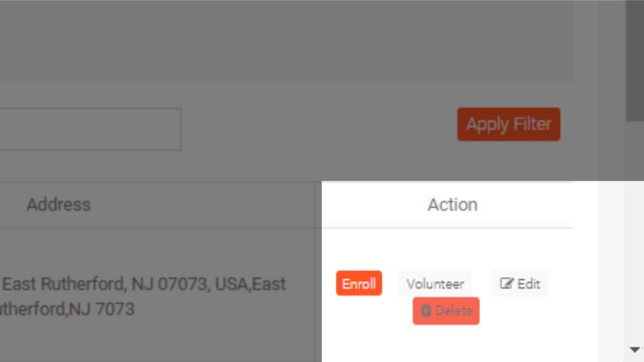Remove the row using Delete button

(x=446, y=311)
